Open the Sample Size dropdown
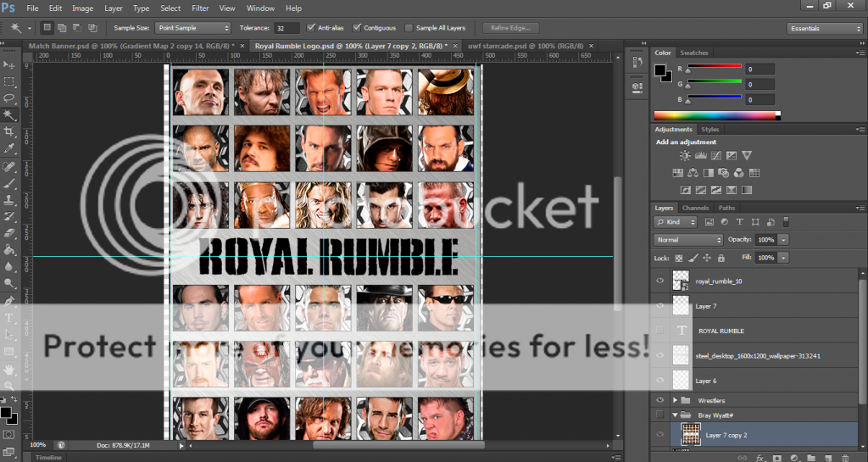 point(194,28)
